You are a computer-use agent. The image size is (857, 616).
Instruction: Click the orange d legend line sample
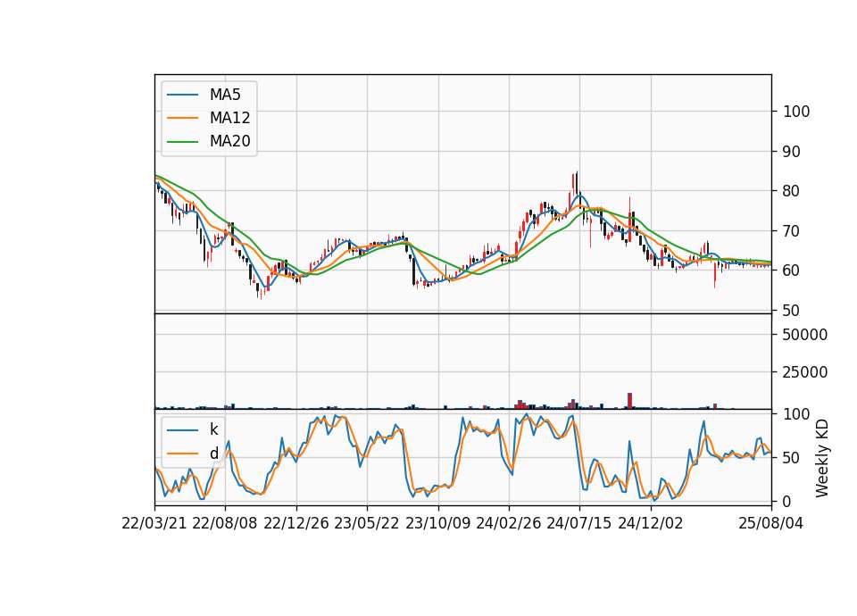coord(182,454)
